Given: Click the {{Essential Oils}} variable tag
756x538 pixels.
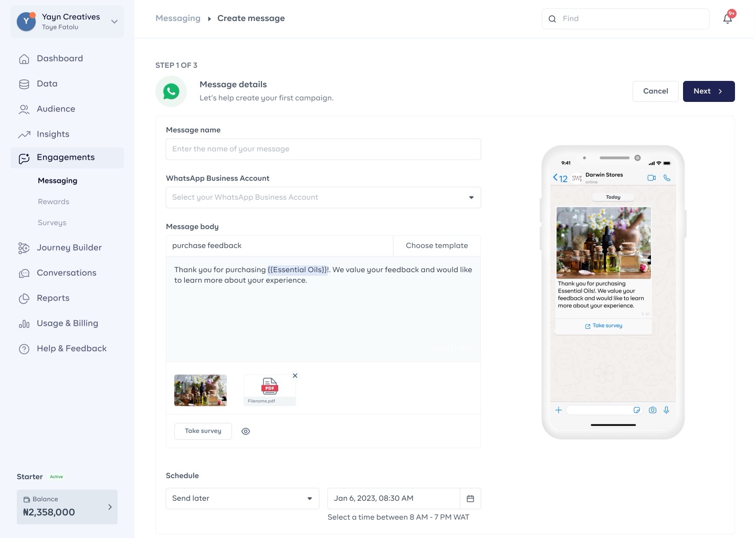Looking at the screenshot, I should tap(298, 270).
